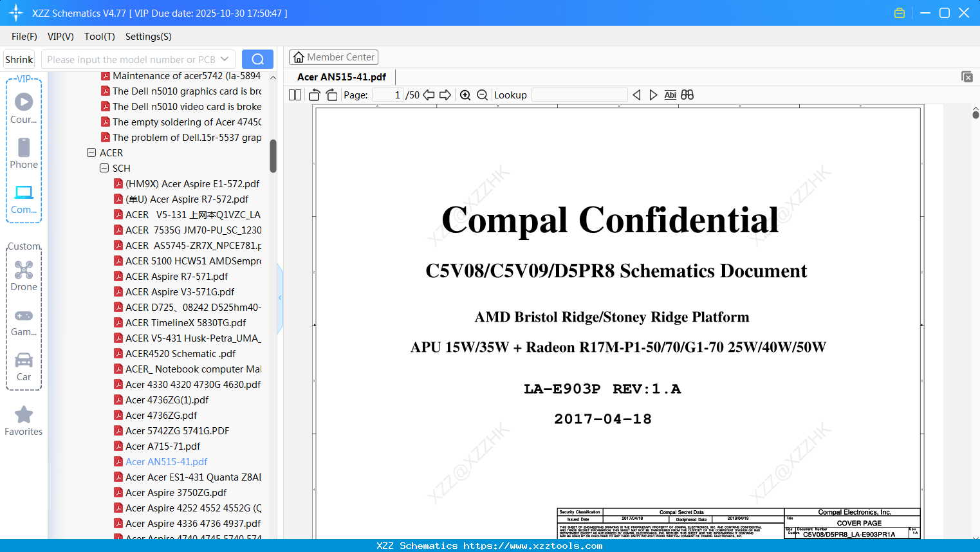Open the Settings(S) menu
Image resolution: width=980 pixels, height=552 pixels.
[149, 37]
